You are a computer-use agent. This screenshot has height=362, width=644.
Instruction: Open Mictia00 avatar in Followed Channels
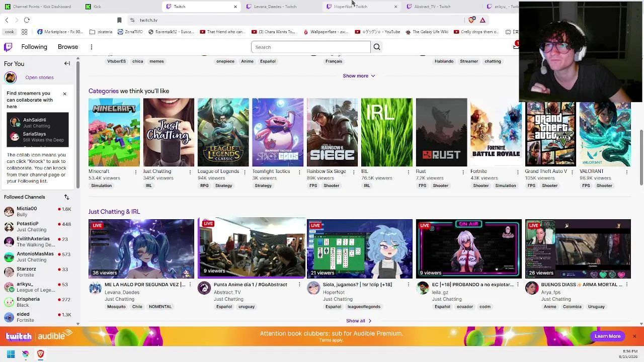point(9,212)
